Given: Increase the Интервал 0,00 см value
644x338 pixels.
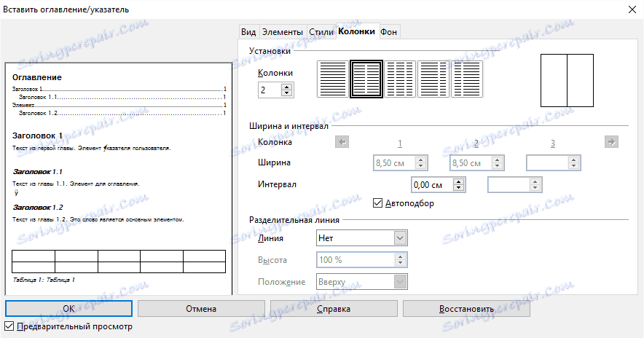Looking at the screenshot, I should [458, 181].
